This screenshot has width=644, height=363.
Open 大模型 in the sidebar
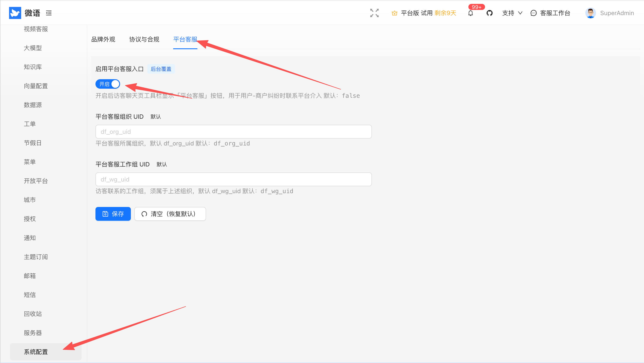(x=33, y=48)
